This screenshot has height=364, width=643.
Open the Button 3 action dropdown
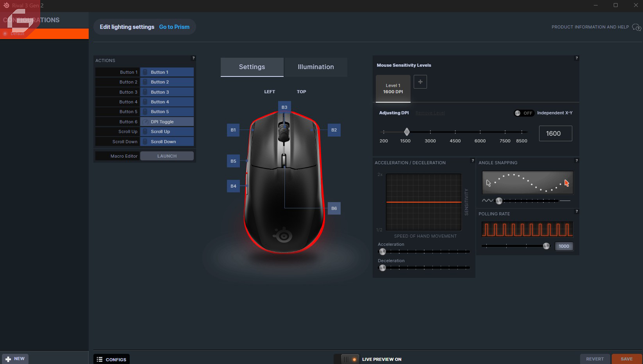pos(167,92)
